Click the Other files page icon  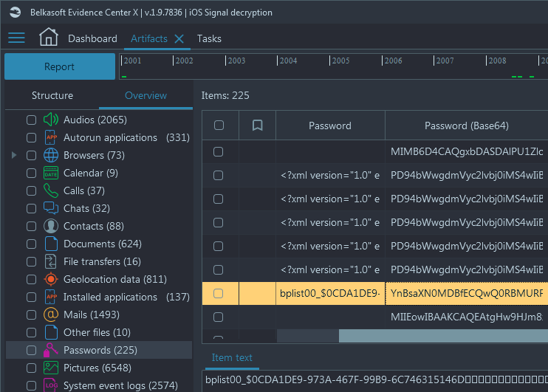pos(51,332)
